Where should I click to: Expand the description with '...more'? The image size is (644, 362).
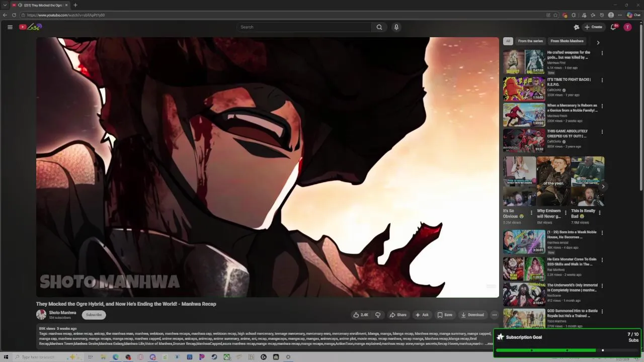click(489, 344)
